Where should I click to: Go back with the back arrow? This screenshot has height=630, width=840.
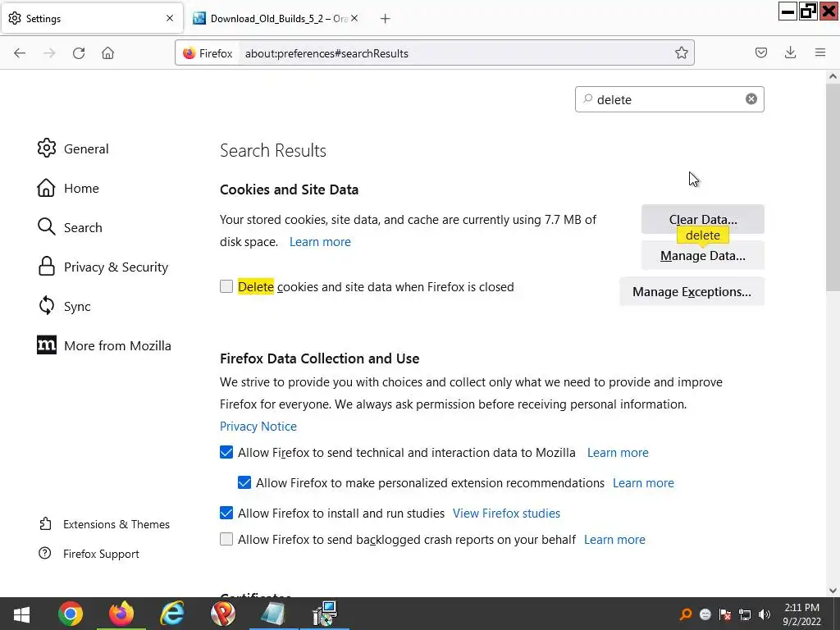tap(20, 53)
